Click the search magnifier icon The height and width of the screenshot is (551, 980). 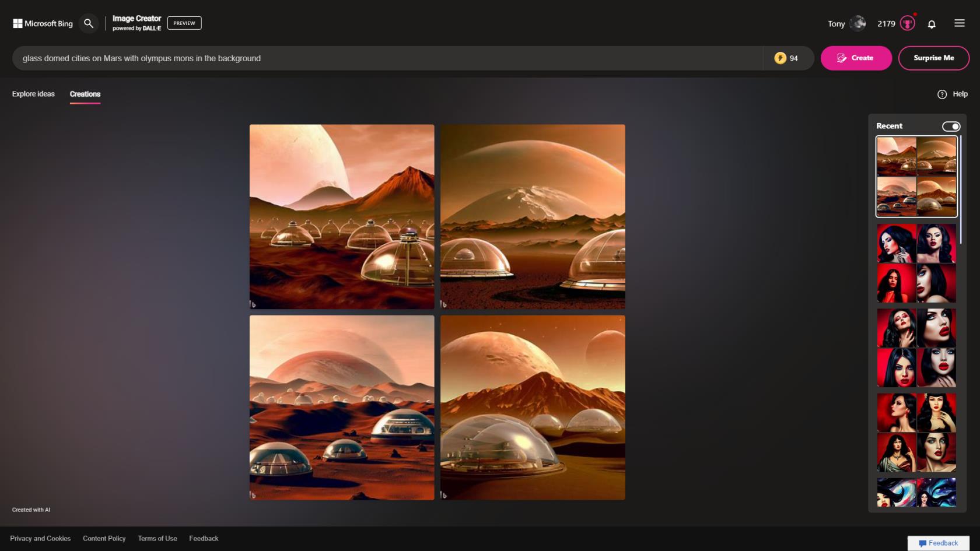point(89,23)
